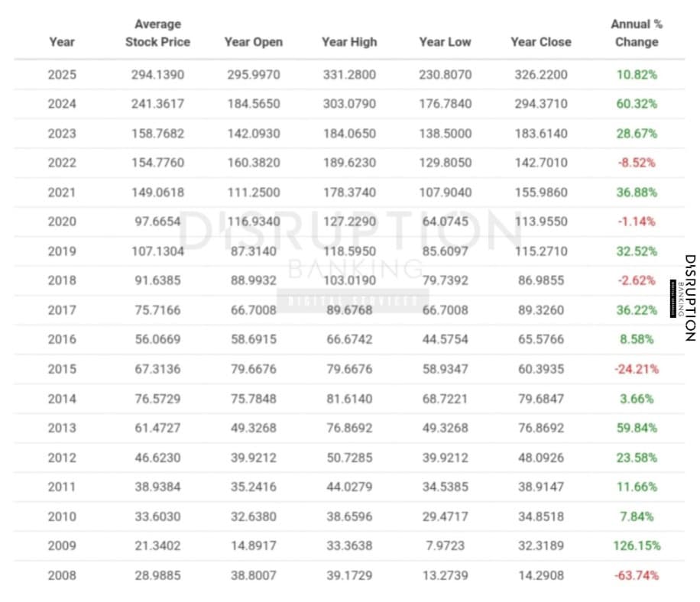Click the vertical Disruption Banking logo on right edge
The height and width of the screenshot is (602, 700).
(x=689, y=297)
